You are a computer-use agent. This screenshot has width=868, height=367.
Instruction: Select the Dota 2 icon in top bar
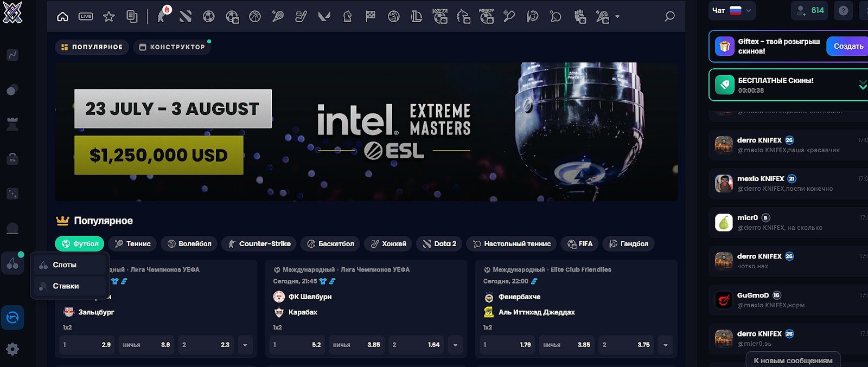point(186,17)
